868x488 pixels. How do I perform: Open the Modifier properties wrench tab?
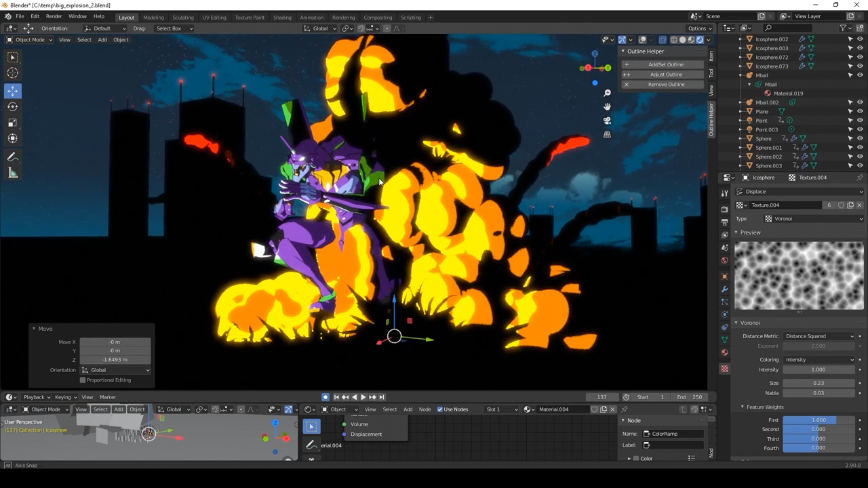724,289
